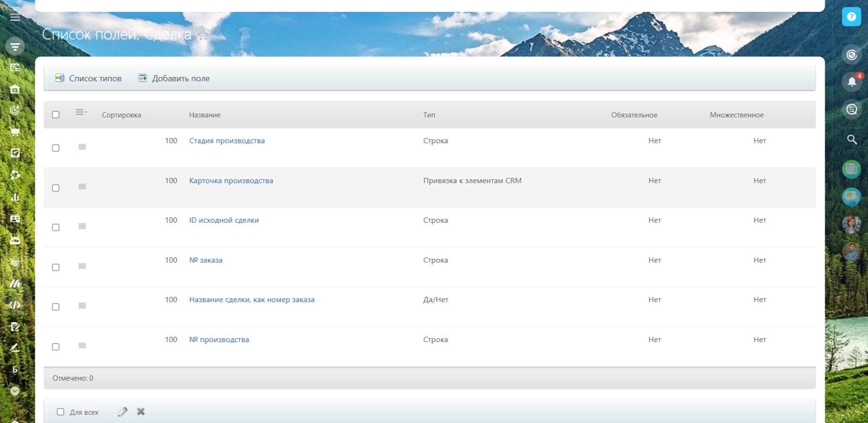Open notifications bell with badge 4

click(x=852, y=81)
